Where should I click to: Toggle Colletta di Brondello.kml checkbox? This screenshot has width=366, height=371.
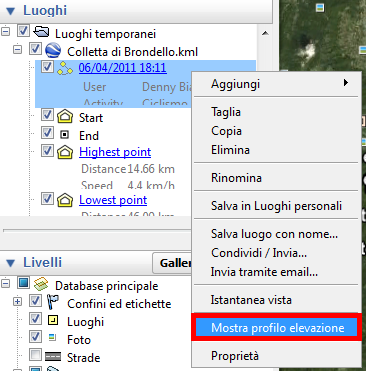point(35,49)
